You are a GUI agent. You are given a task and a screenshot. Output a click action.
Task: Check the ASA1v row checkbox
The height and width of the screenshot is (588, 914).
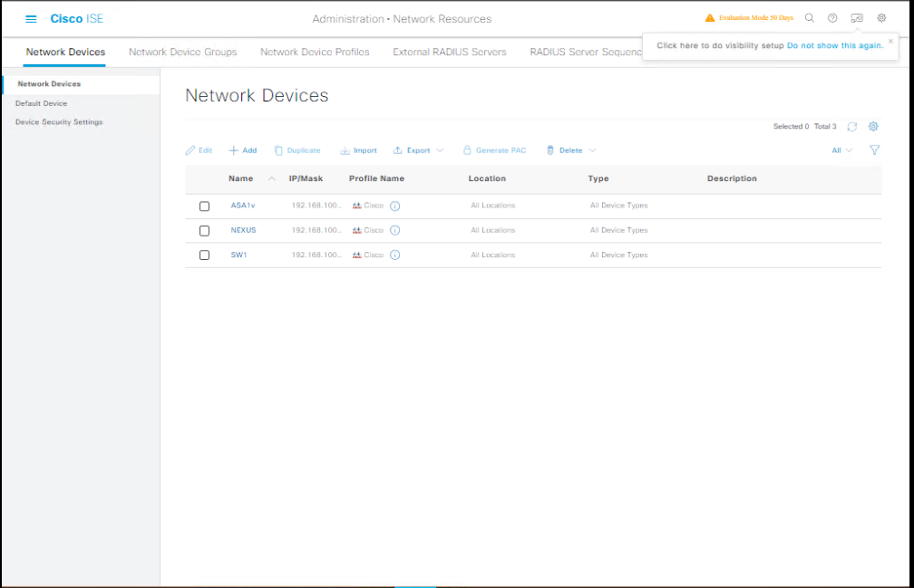[x=204, y=206]
